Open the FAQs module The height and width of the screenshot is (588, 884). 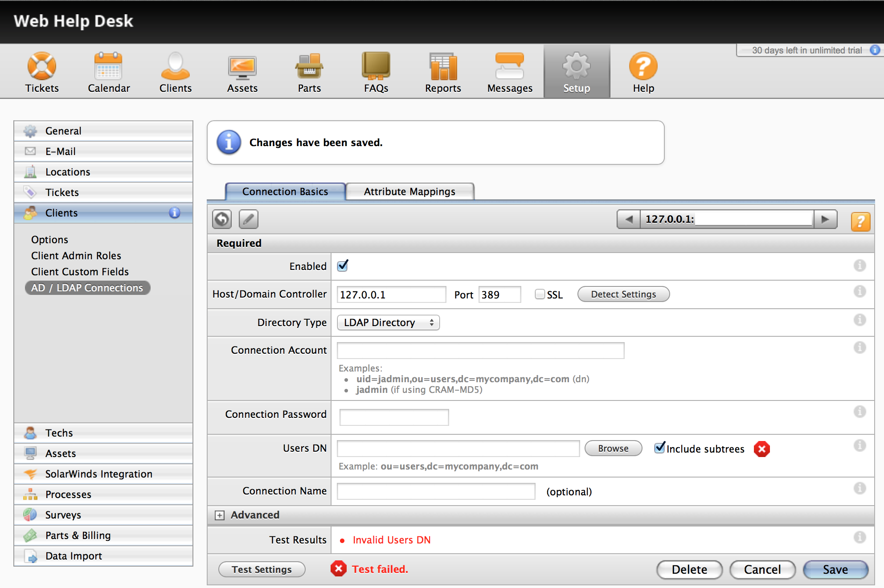coord(376,72)
